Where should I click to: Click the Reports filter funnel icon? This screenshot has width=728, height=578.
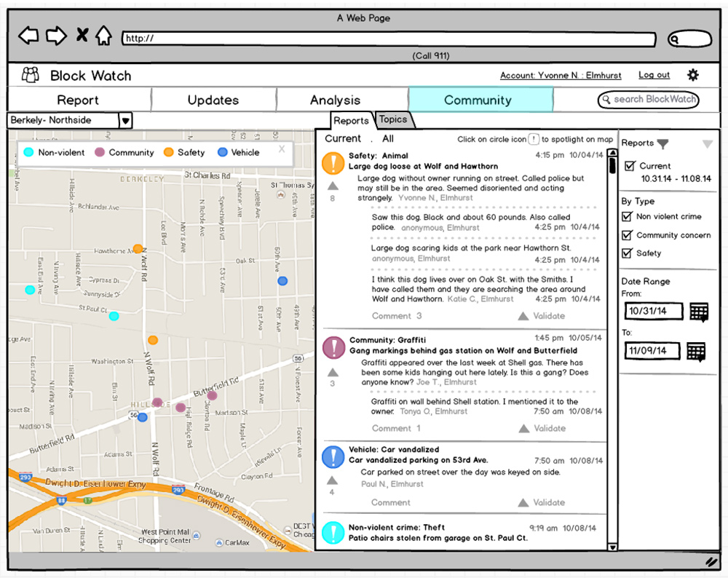662,144
